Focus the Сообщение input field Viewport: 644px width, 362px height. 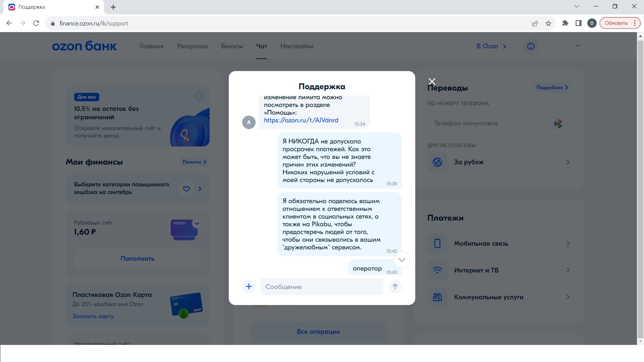coord(322,287)
